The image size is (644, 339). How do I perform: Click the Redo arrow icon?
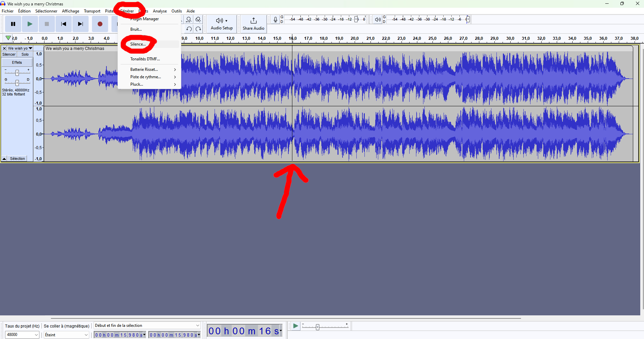(x=198, y=29)
